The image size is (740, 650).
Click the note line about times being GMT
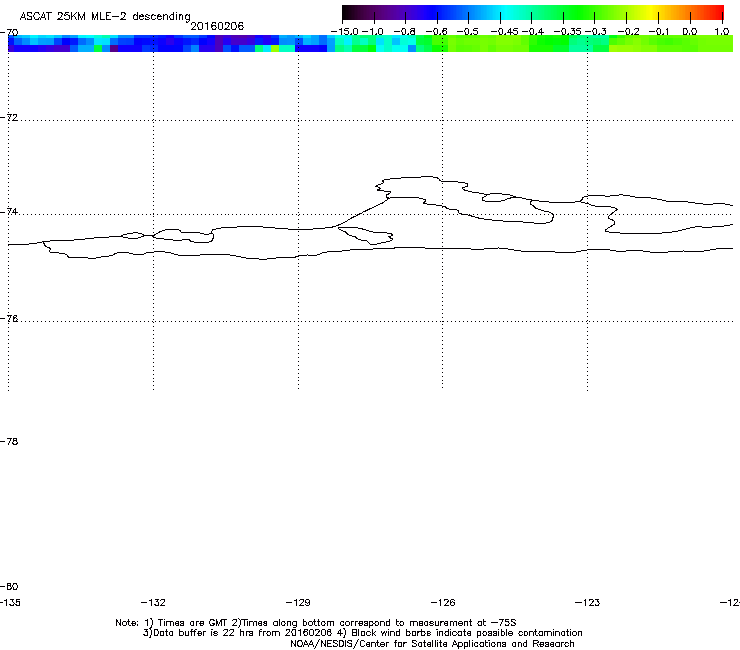coord(316,623)
